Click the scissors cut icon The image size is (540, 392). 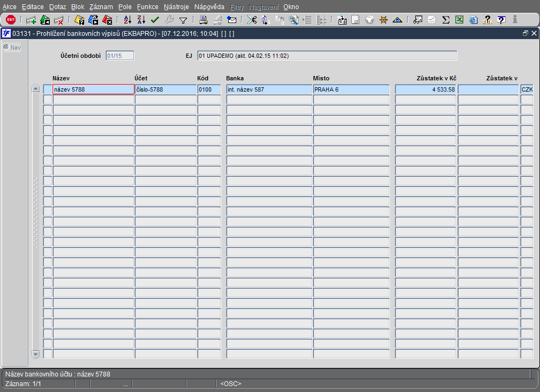(x=252, y=20)
